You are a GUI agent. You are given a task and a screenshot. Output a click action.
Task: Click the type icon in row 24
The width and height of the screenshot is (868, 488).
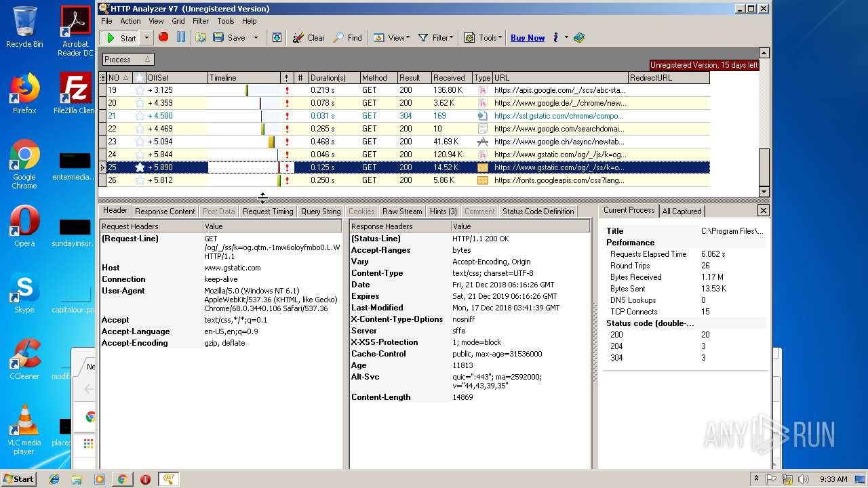click(x=482, y=155)
